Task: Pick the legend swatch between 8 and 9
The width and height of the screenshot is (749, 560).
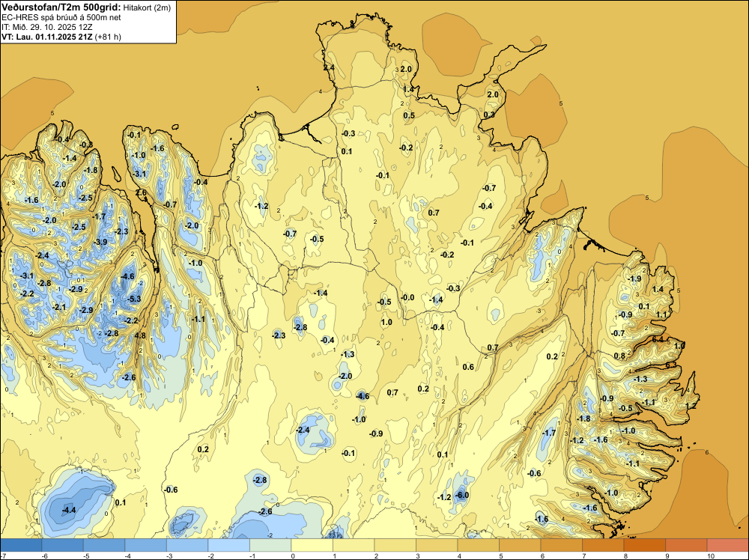Action: tap(644, 545)
